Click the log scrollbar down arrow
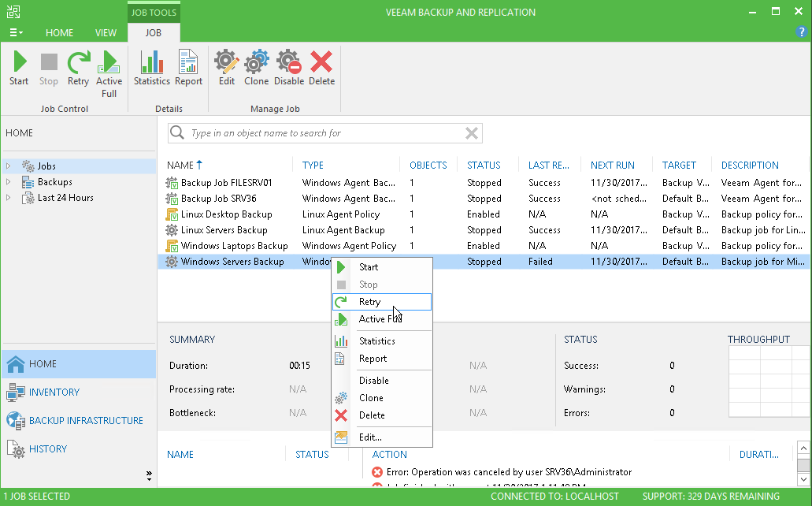The image size is (812, 506). point(803,479)
